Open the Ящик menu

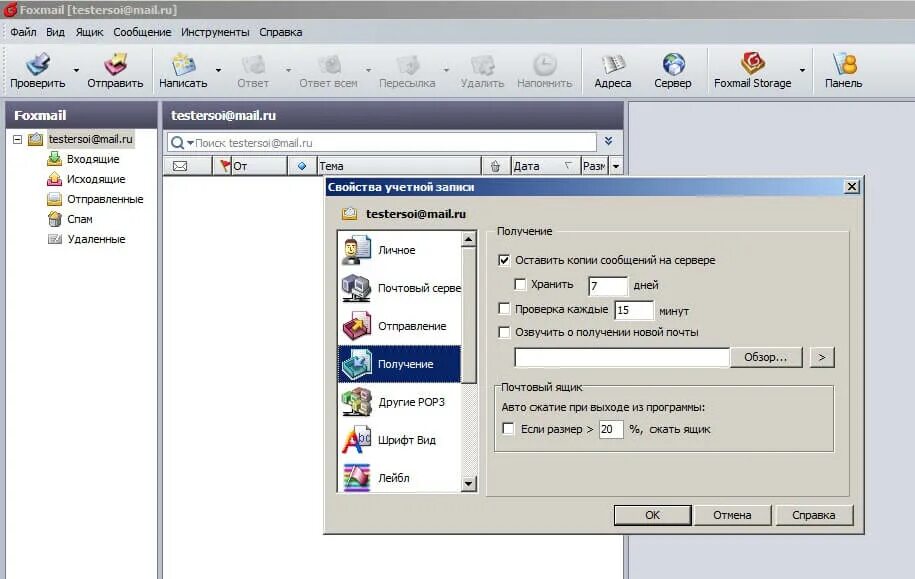click(x=89, y=32)
